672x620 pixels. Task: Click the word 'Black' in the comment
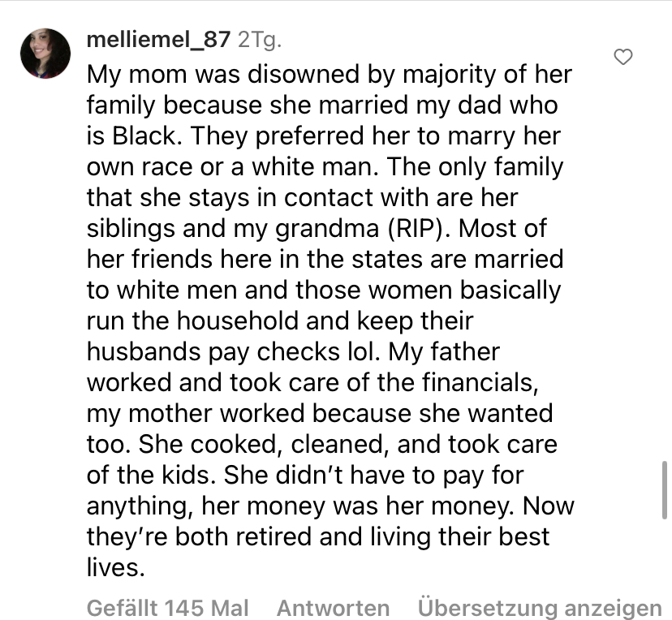144,136
